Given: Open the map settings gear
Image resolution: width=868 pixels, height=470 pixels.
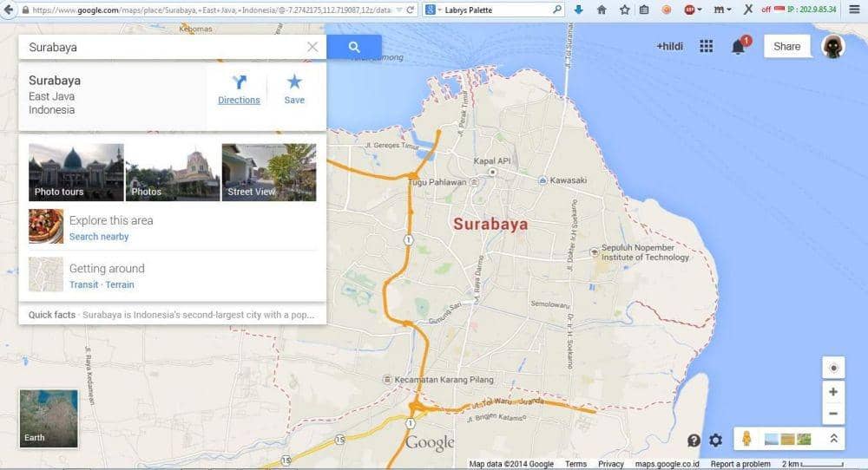Looking at the screenshot, I should point(716,441).
